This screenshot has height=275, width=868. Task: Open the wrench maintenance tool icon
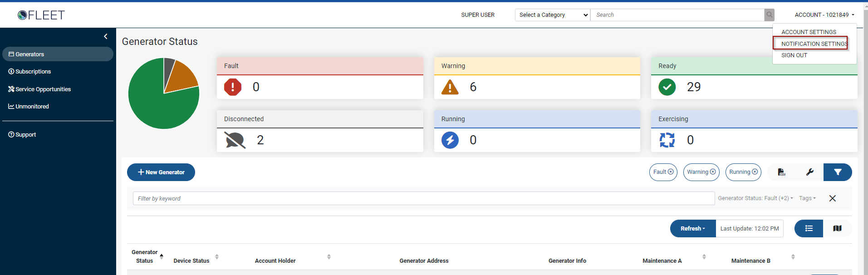coord(810,172)
